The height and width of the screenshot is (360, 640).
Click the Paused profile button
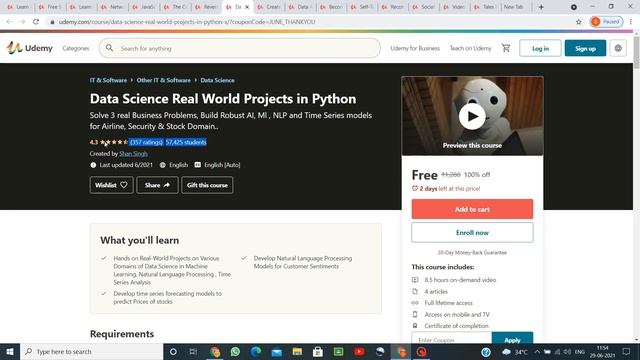pos(606,22)
